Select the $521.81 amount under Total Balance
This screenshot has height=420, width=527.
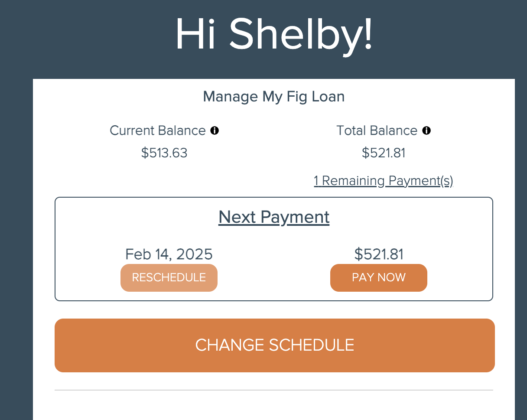point(384,153)
